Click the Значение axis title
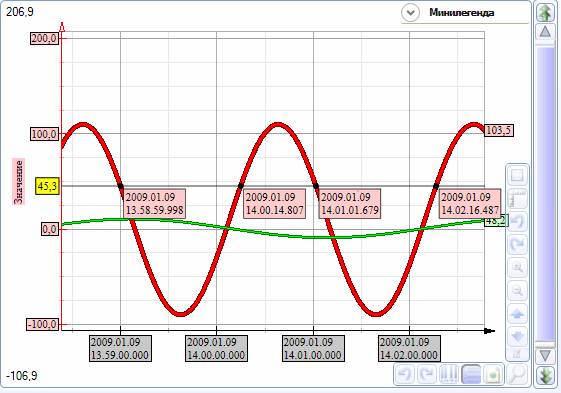561x393 pixels. (x=19, y=182)
